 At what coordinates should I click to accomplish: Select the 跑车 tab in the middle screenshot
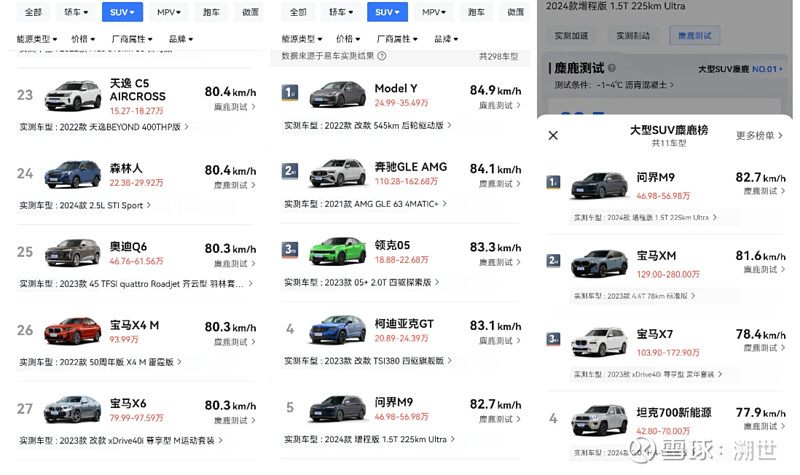tap(477, 12)
